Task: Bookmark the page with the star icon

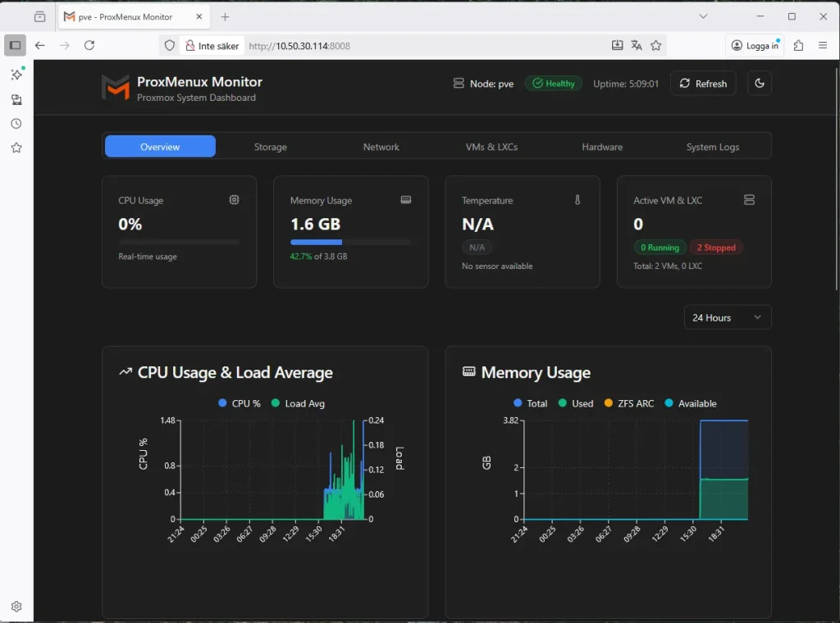Action: (655, 46)
